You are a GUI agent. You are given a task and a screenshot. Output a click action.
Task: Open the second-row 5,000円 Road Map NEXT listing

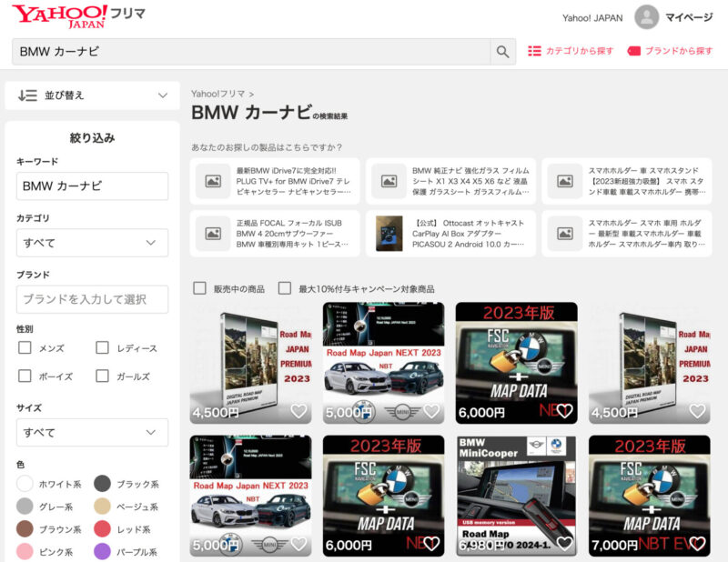pyautogui.click(x=251, y=496)
